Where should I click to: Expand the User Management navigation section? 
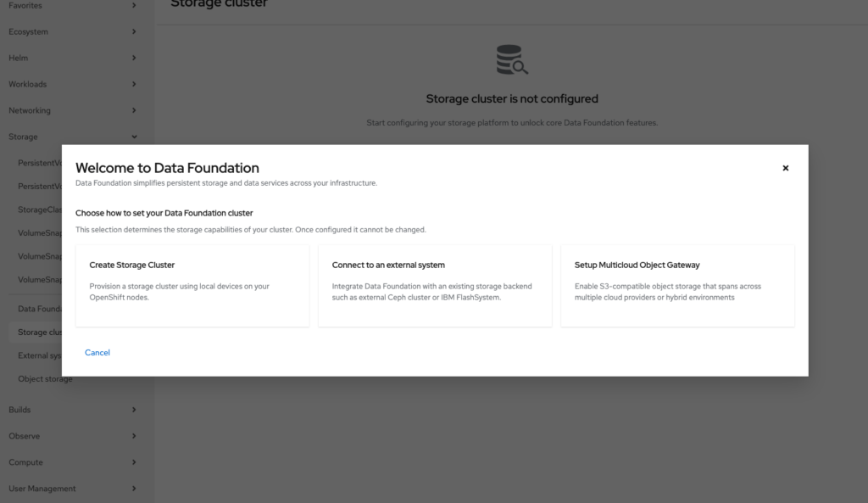pyautogui.click(x=72, y=489)
